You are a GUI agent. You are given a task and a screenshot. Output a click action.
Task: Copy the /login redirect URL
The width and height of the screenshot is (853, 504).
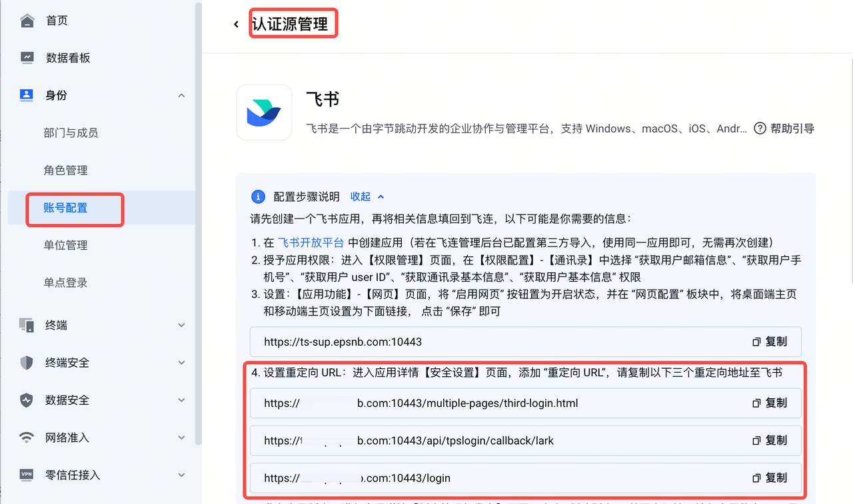tap(770, 477)
